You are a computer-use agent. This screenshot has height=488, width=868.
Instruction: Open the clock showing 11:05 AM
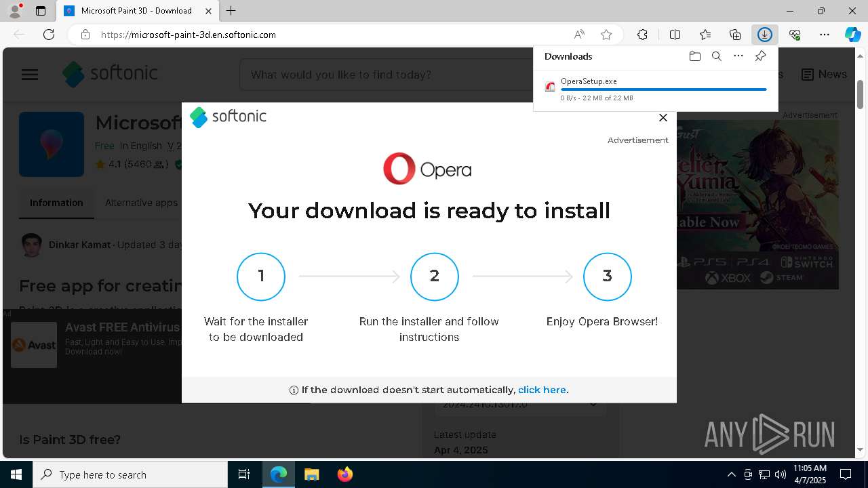point(810,474)
